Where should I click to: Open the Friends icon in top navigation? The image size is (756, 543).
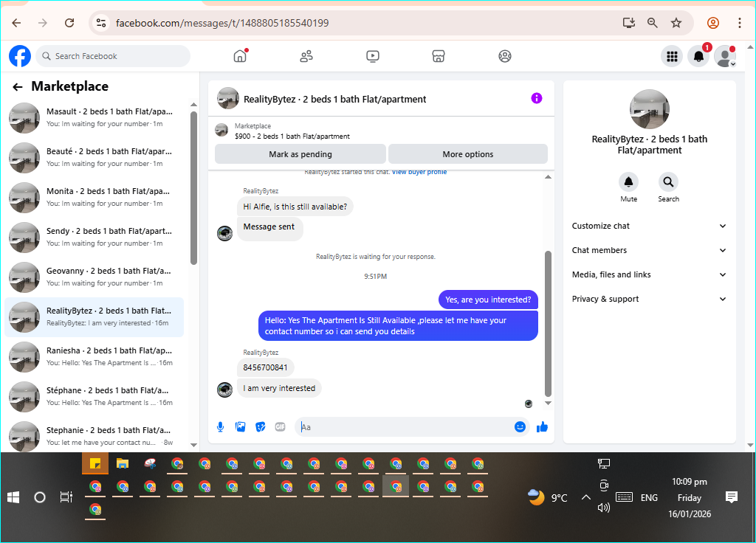click(x=306, y=56)
